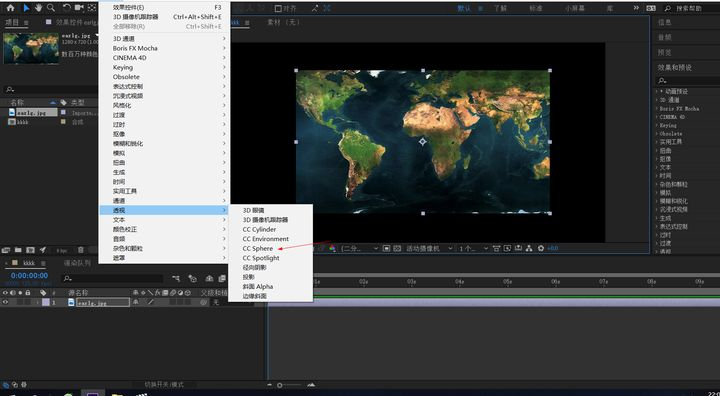Create a new composition from Project panel
The image size is (720, 396).
(30, 250)
